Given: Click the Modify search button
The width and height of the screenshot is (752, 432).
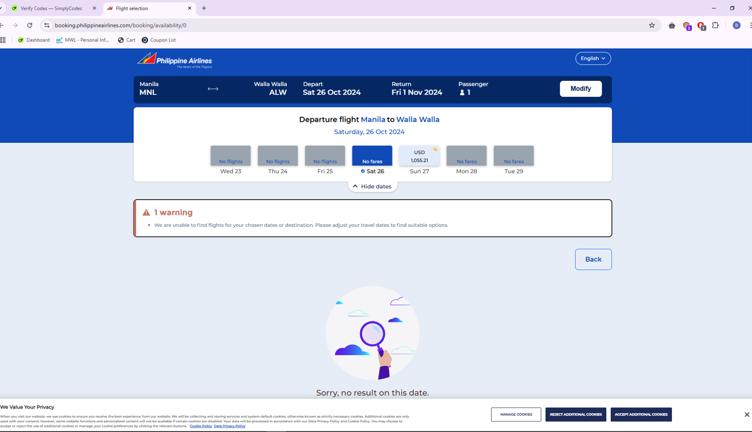Looking at the screenshot, I should [x=581, y=89].
